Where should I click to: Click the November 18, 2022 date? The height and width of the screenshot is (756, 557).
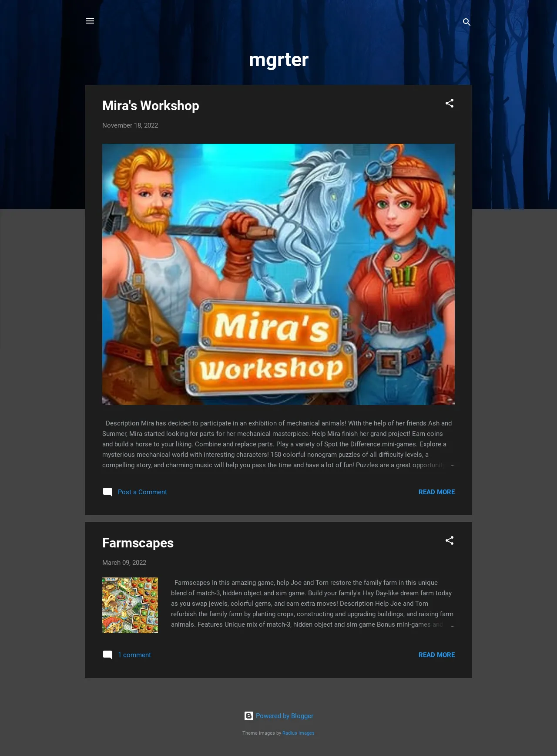click(x=130, y=125)
